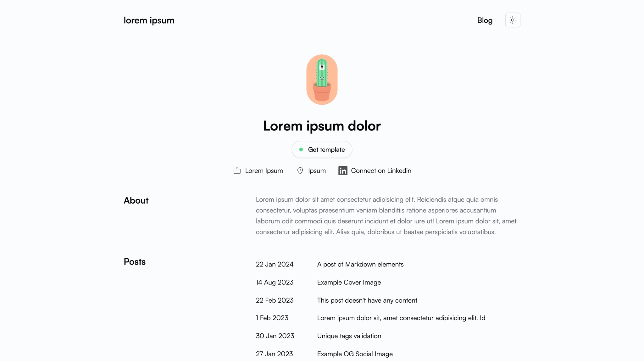Toggle the light/dark theme sun button
This screenshot has width=644, height=362.
(x=513, y=20)
